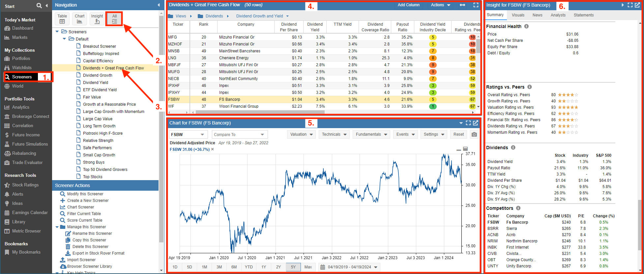Set chart period to 1Y

(264, 267)
